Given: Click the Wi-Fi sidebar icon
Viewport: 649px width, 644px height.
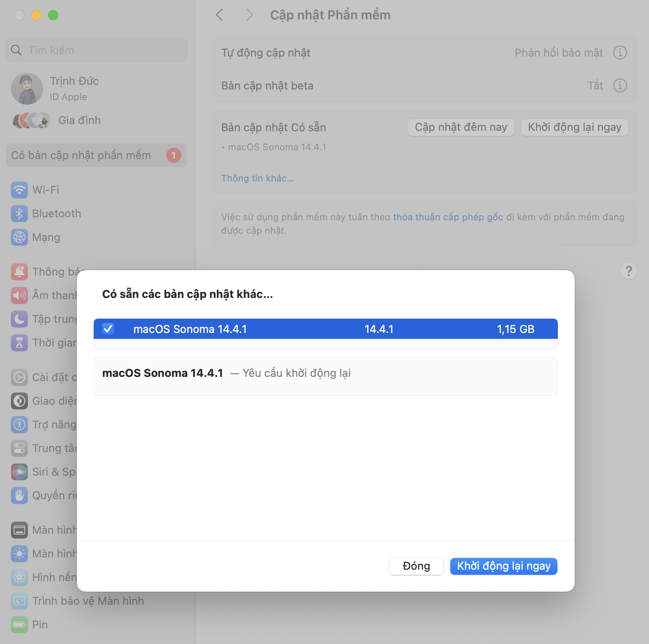Looking at the screenshot, I should pos(19,190).
